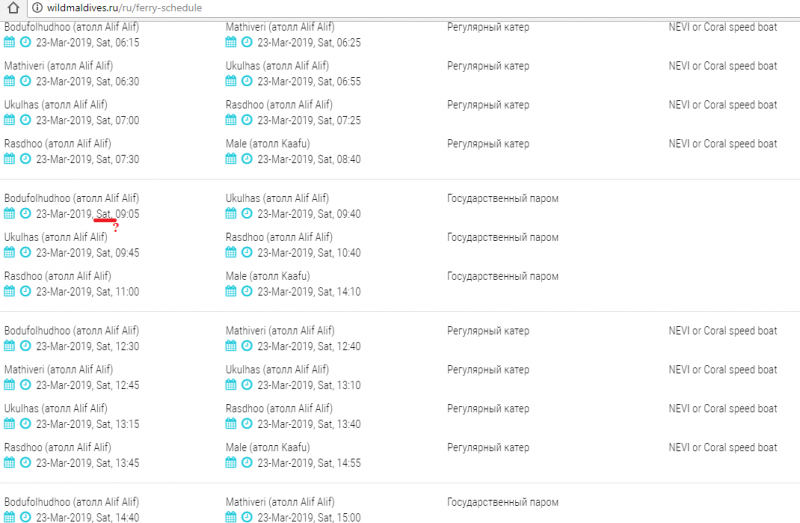Click calendar icon beside 06:15 departure

pyautogui.click(x=10, y=43)
